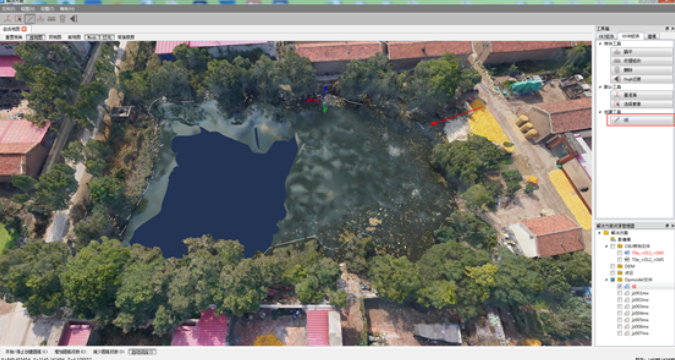Click the first red tool icon in toolbar
Screen dimensions: 675x360
pyautogui.click(x=8, y=19)
